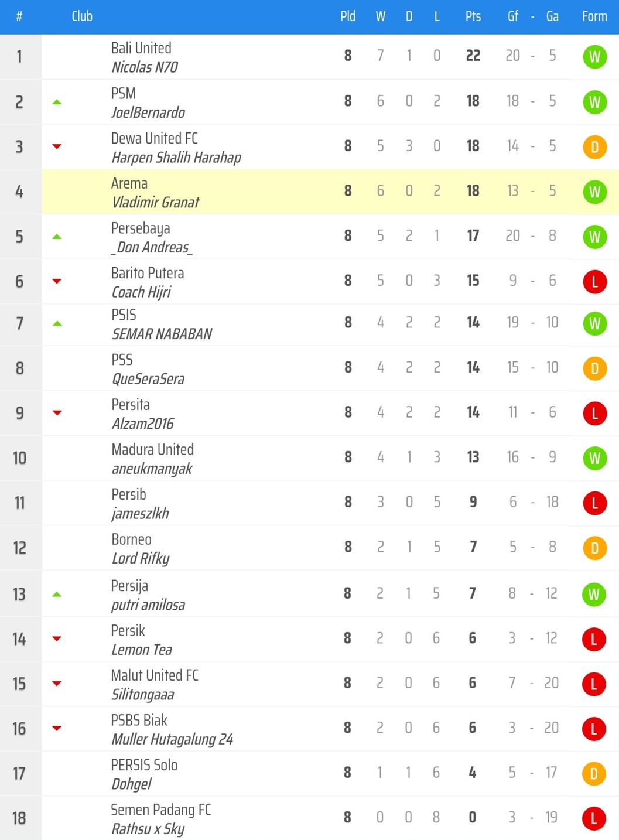The width and height of the screenshot is (619, 840).
Task: Open manager Lord Rifky's profile
Action: coord(141,558)
